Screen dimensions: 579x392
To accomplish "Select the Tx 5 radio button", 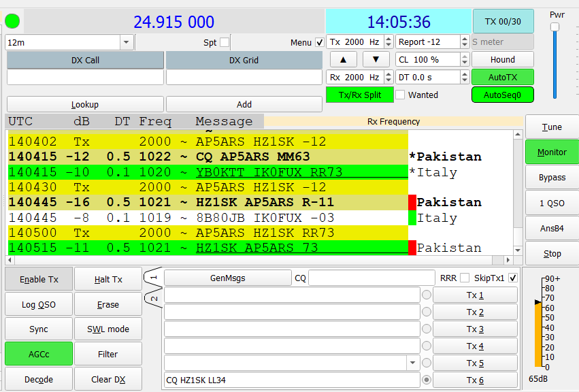I will pyautogui.click(x=427, y=363).
